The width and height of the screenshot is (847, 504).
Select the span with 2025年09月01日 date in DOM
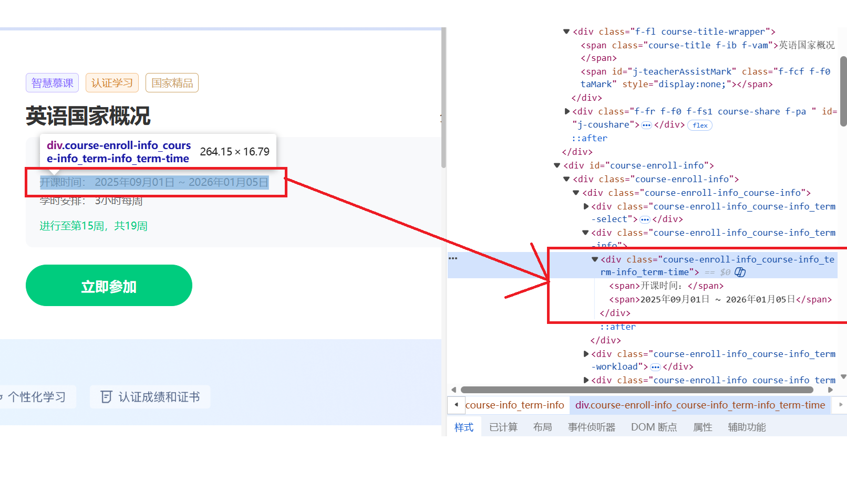[720, 299]
